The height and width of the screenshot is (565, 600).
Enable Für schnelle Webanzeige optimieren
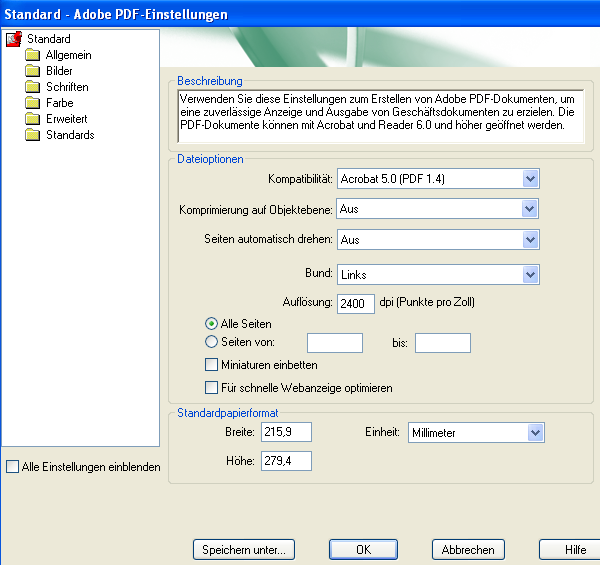pyautogui.click(x=211, y=388)
